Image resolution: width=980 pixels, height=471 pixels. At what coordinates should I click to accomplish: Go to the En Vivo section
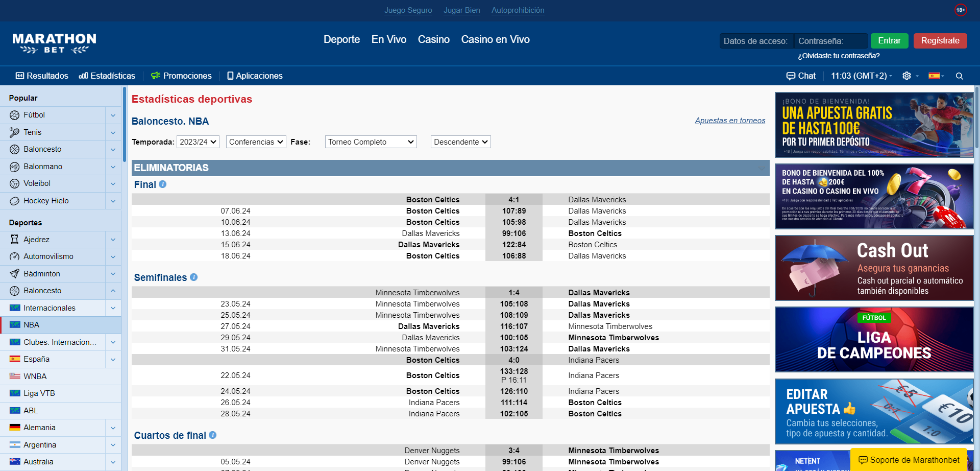(388, 40)
